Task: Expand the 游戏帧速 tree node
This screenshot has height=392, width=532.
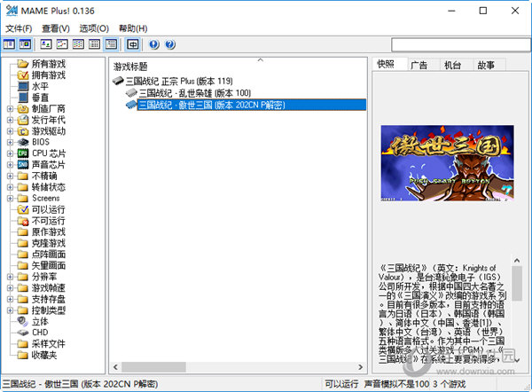Action: [x=10, y=288]
